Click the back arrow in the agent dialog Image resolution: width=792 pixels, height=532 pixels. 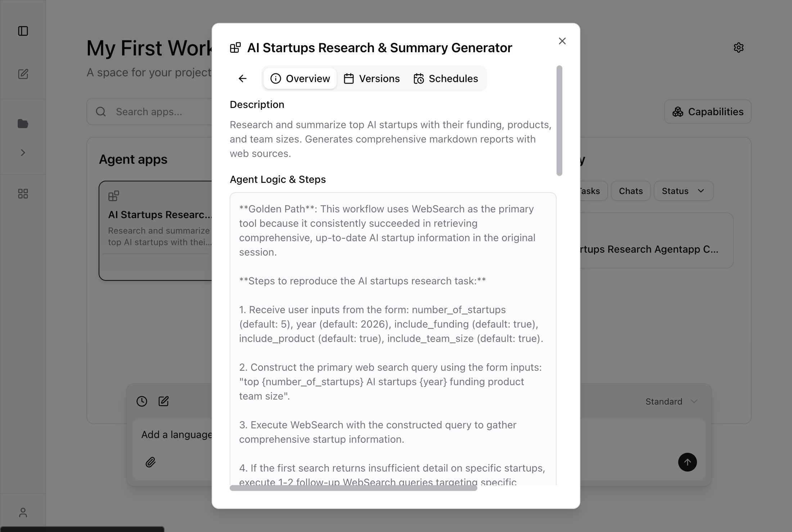tap(242, 78)
